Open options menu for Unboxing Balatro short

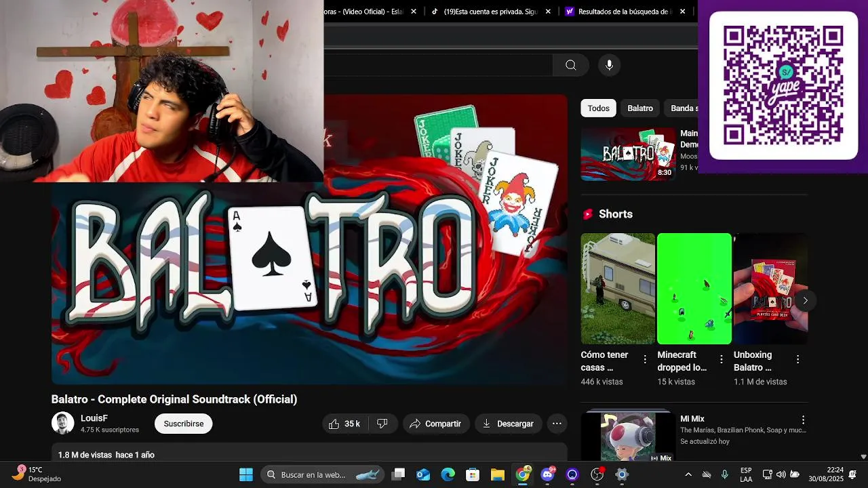[797, 359]
